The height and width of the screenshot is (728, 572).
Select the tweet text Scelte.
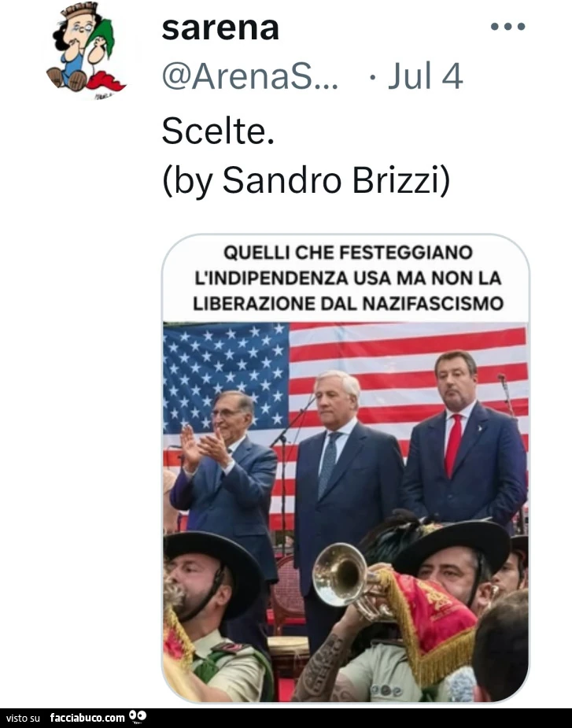tap(218, 131)
